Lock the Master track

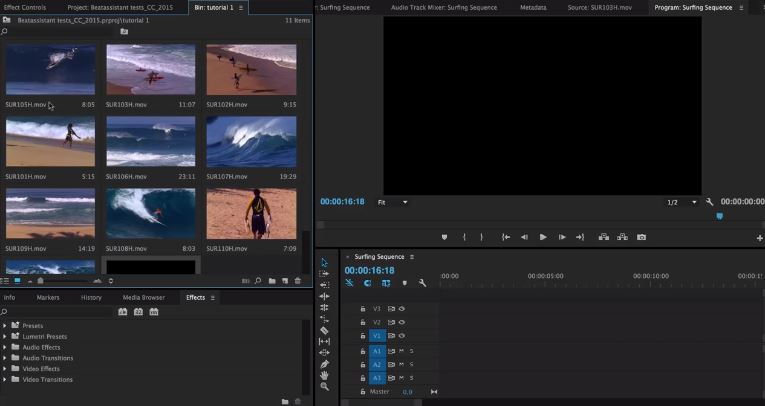point(362,392)
